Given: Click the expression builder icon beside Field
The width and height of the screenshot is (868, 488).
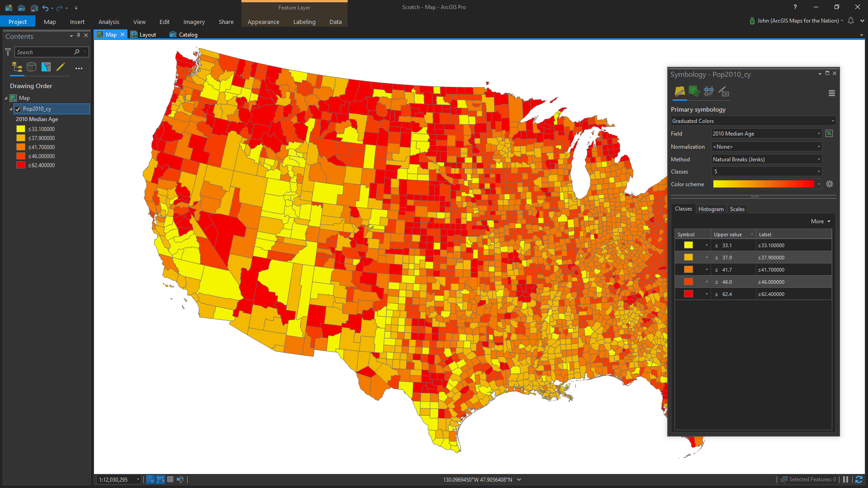Looking at the screenshot, I should coord(829,133).
